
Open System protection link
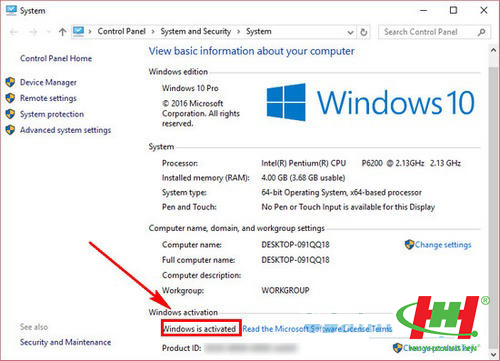[52, 114]
